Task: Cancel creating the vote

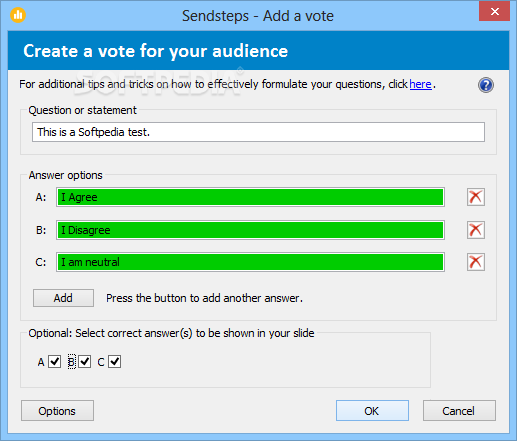Action: coord(459,411)
